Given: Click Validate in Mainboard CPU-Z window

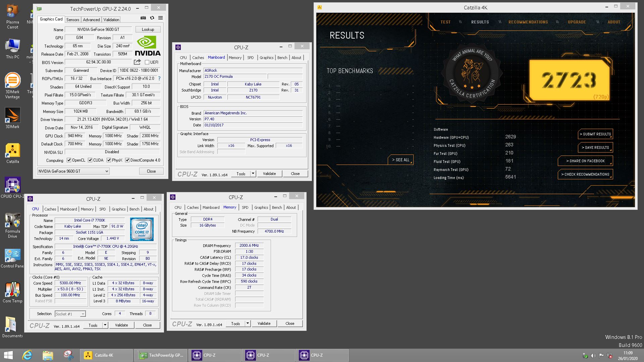Looking at the screenshot, I should click(x=269, y=174).
